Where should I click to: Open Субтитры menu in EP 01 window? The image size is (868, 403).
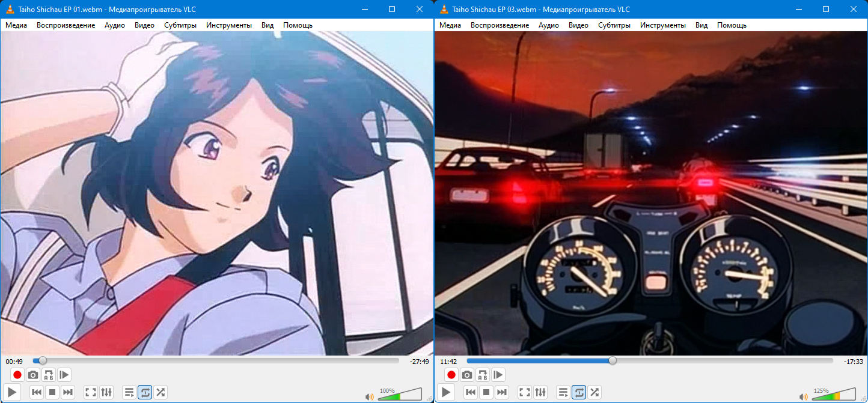(180, 25)
